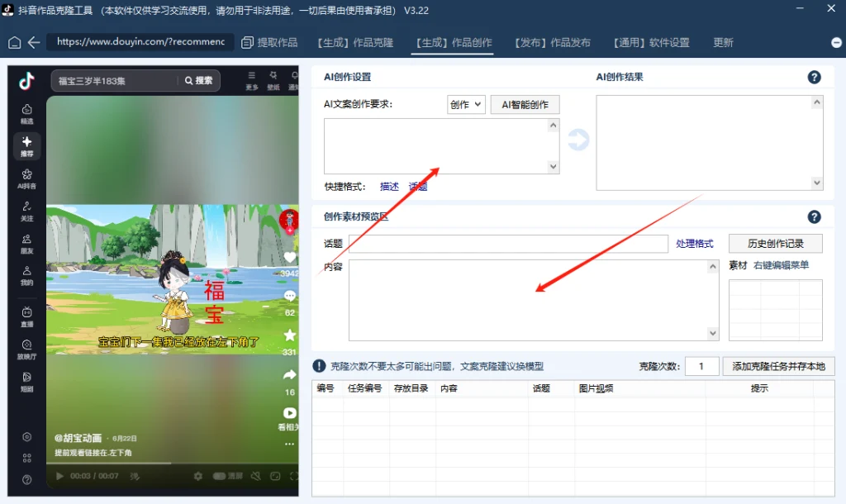Click the 内容 text area

point(534,301)
